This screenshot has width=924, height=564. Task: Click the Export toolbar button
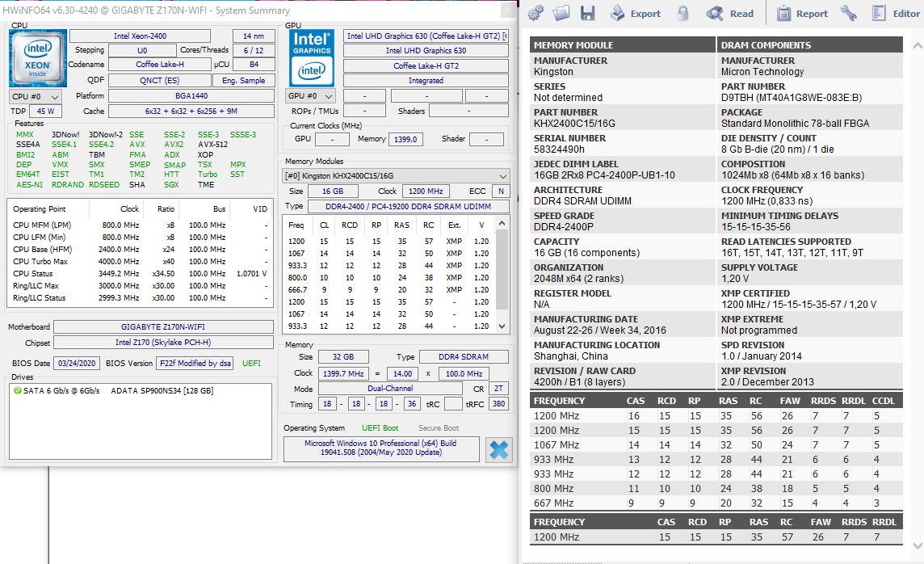(635, 13)
